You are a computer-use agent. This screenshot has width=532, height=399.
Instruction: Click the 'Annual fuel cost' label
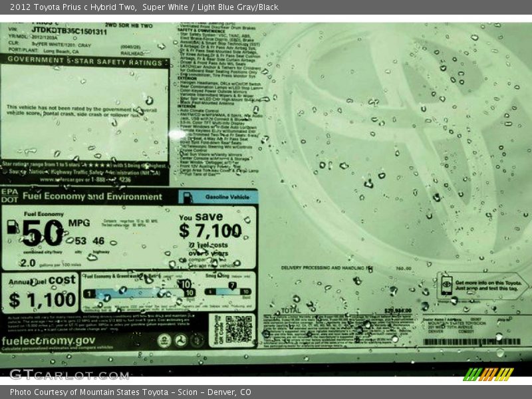pos(42,281)
